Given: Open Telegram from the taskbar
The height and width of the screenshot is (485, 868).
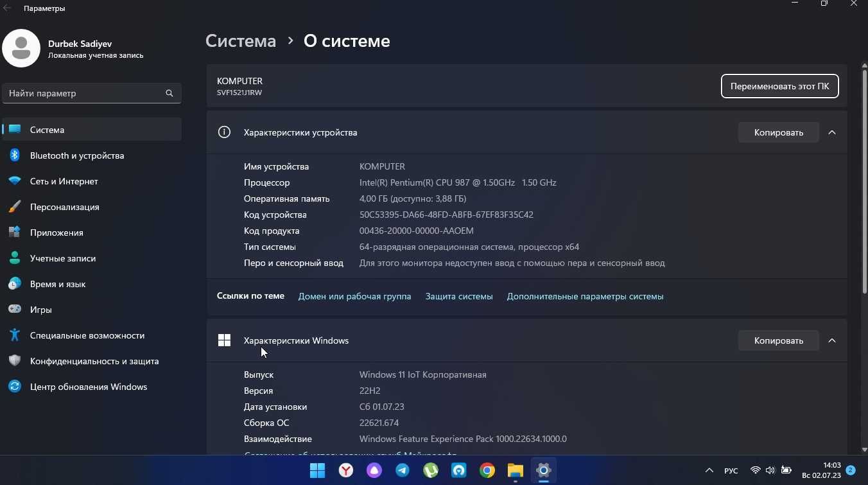Looking at the screenshot, I should pos(403,470).
